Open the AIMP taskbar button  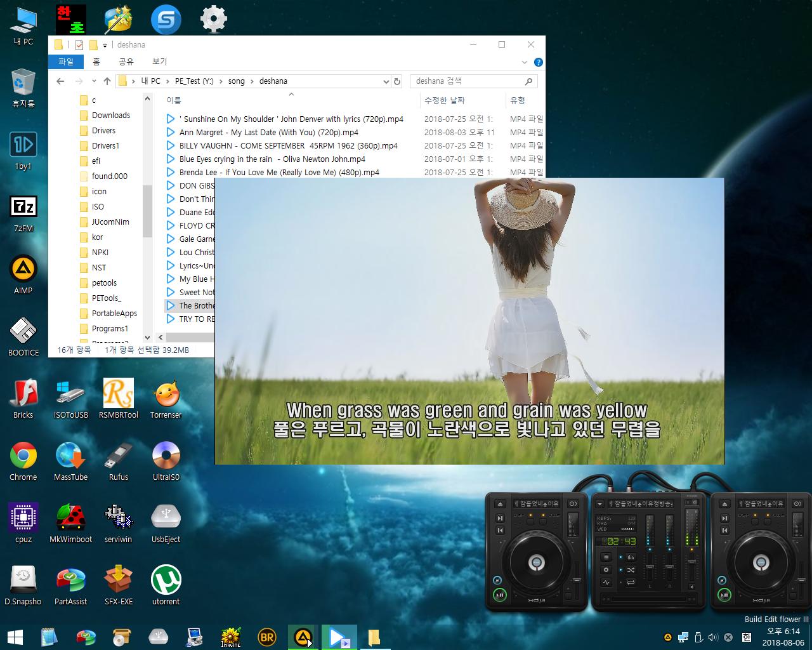click(304, 637)
